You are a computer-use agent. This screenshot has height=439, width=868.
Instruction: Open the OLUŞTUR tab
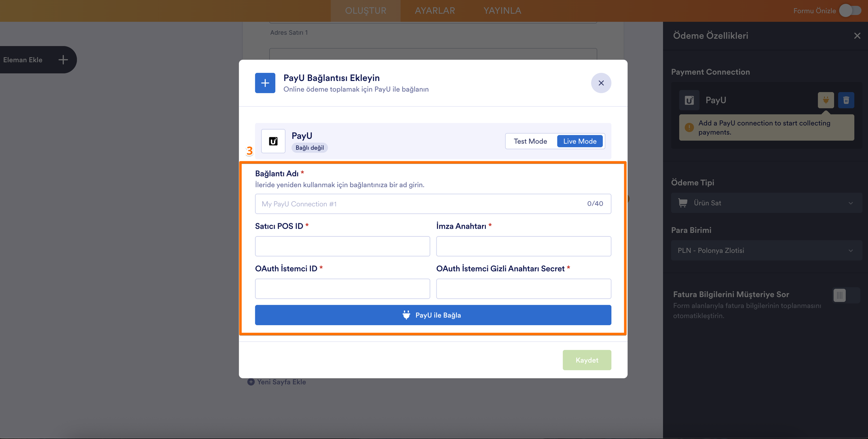(366, 11)
